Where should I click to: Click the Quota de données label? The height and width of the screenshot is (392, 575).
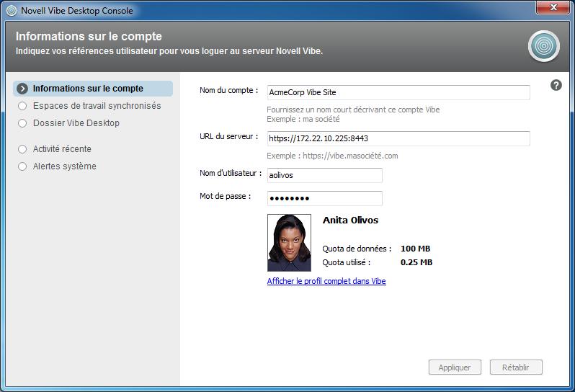point(357,249)
